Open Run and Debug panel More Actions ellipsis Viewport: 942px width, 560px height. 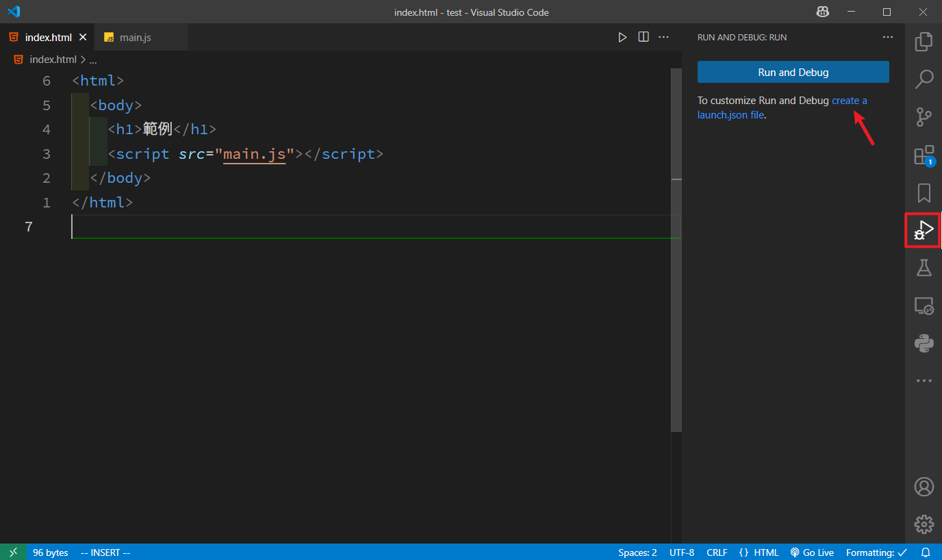pyautogui.click(x=888, y=37)
